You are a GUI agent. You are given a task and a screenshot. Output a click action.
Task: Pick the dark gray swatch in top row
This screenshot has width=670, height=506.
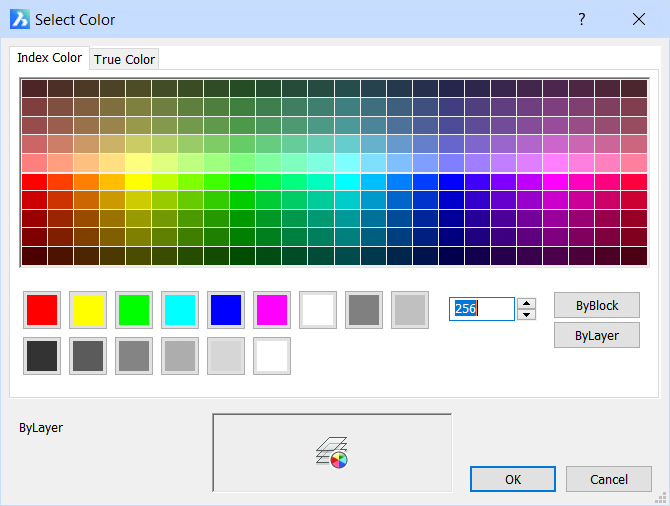tap(364, 310)
